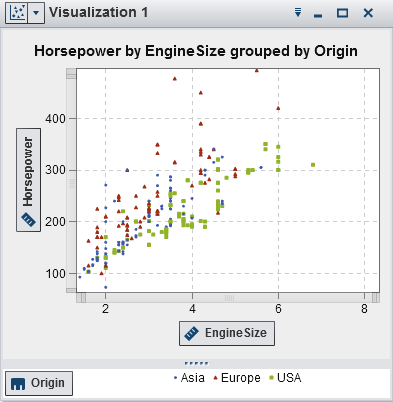
Task: Click the horizontal EngineSize axis range slider
Action: 228,298
